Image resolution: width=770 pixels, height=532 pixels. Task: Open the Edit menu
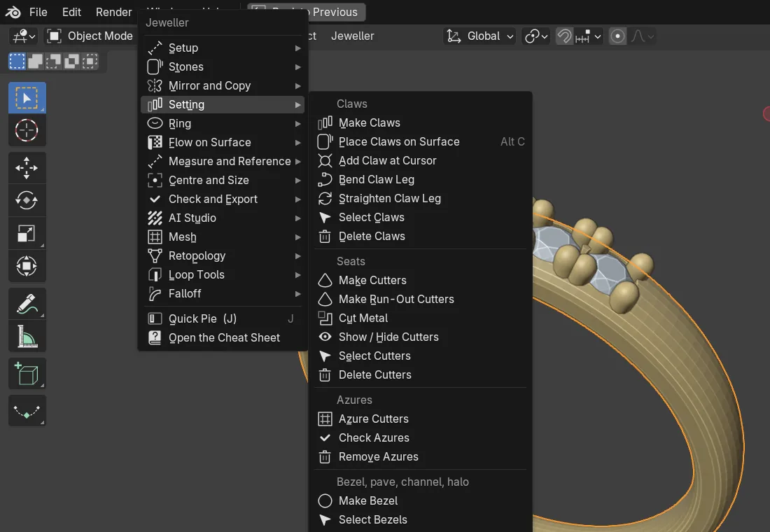tap(71, 12)
